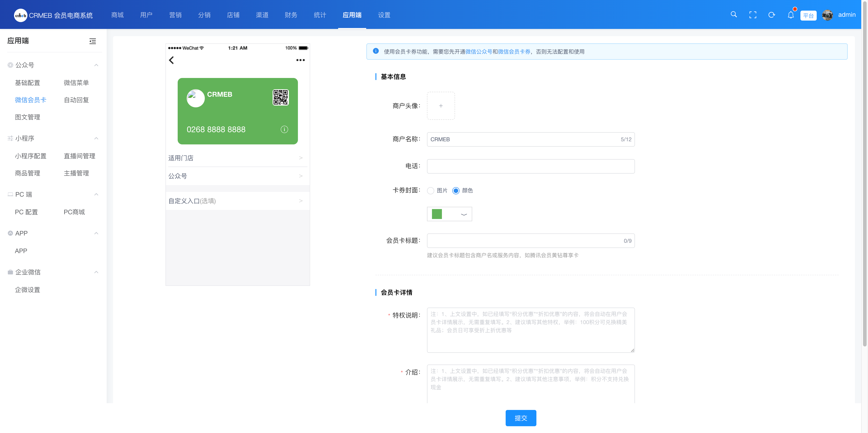Go to 基础配置 in sidebar
The height and width of the screenshot is (433, 868).
click(x=27, y=83)
